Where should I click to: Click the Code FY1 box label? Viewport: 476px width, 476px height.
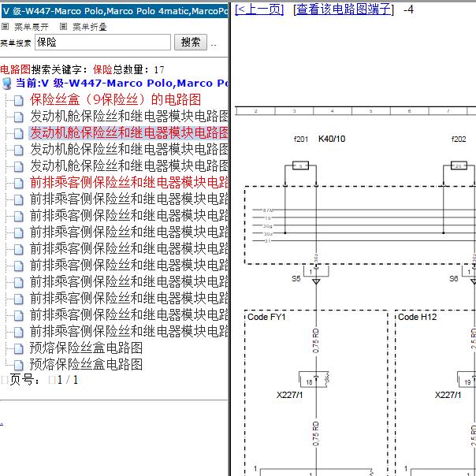click(x=266, y=317)
